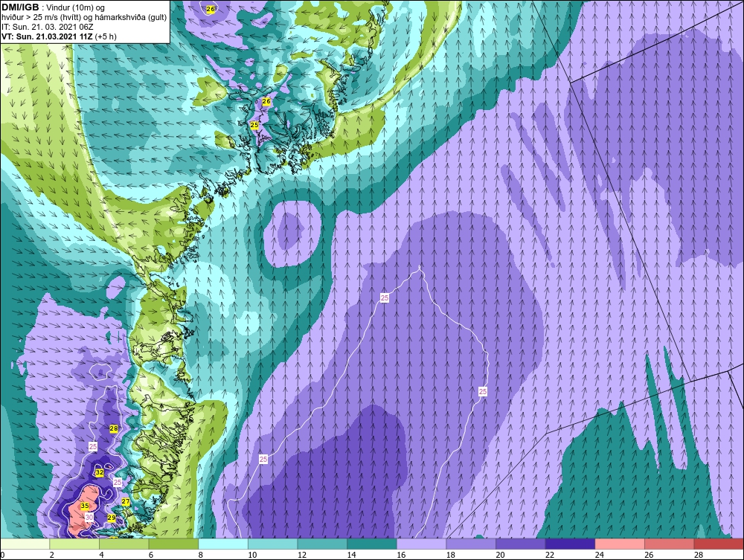
Task: Click the yellow '29' max gust label
Action: coord(112,518)
